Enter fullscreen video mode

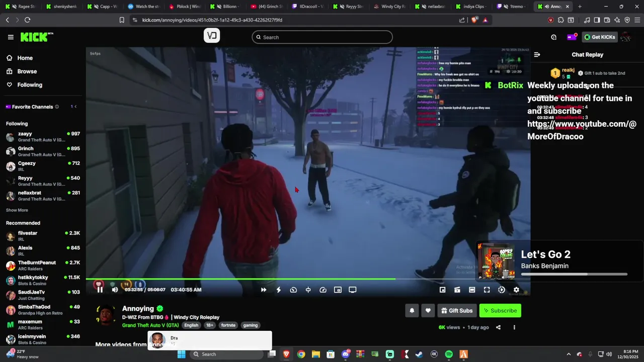[x=487, y=290]
